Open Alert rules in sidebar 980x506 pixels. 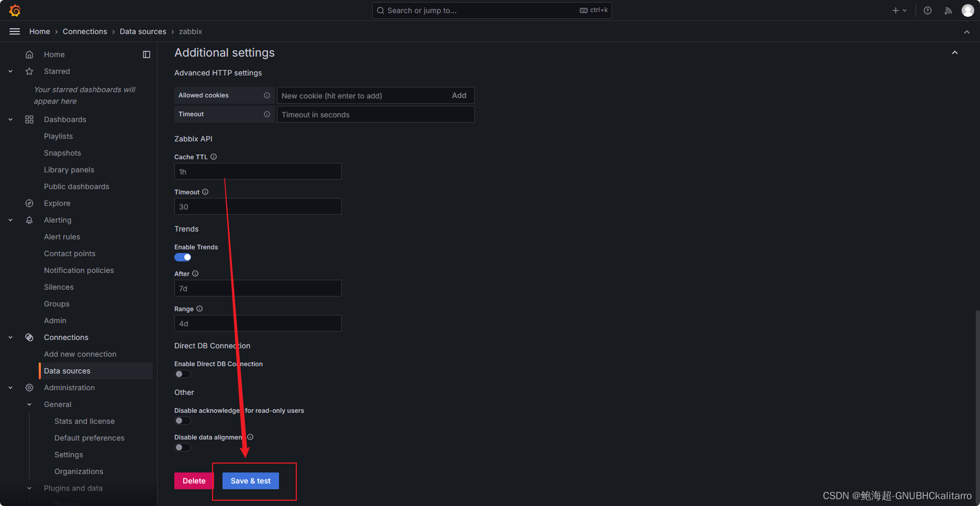click(x=62, y=237)
